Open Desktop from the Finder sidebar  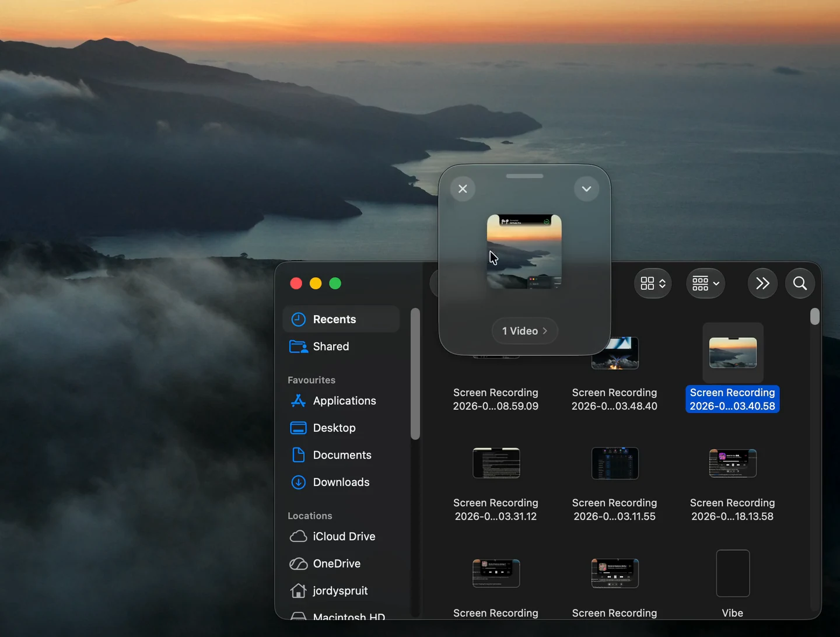[x=341, y=428]
